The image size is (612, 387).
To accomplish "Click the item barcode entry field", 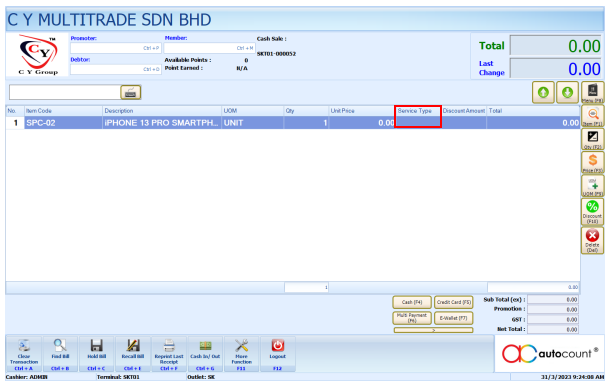I will click(x=65, y=92).
